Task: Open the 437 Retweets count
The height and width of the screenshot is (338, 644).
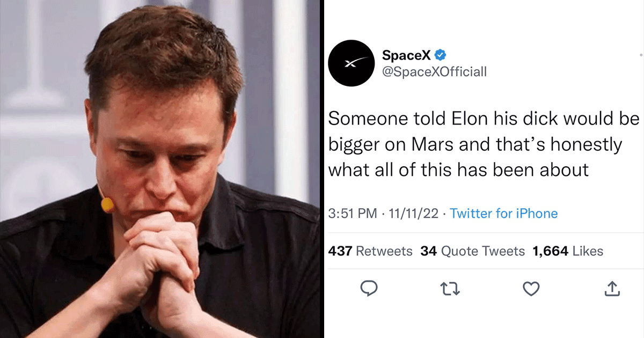Action: [x=370, y=251]
